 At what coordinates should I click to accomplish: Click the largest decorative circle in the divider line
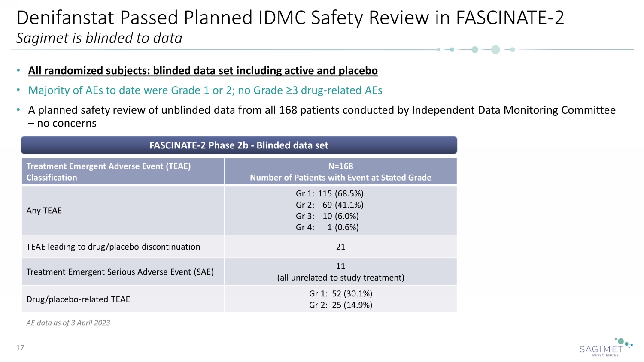click(x=495, y=50)
